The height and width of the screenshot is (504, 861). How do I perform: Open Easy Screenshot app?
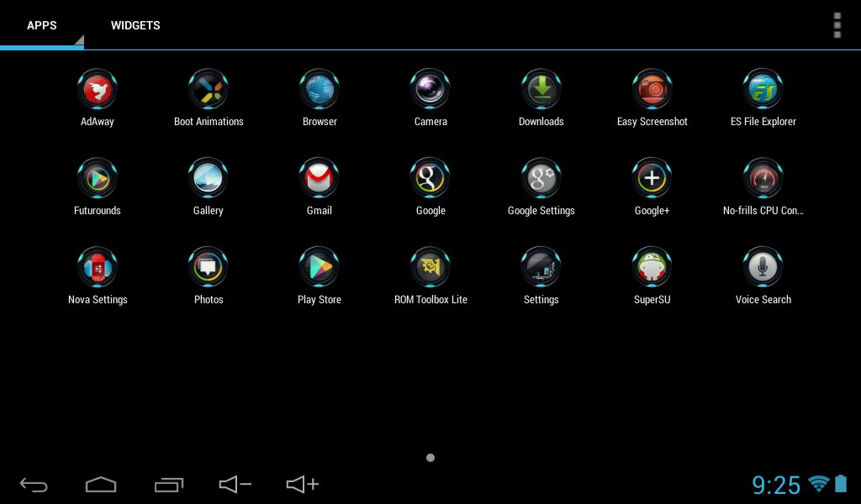tap(652, 90)
